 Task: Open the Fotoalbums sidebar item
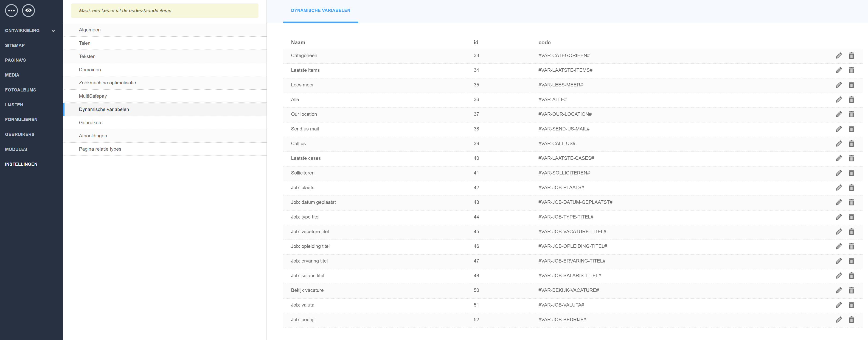point(21,90)
